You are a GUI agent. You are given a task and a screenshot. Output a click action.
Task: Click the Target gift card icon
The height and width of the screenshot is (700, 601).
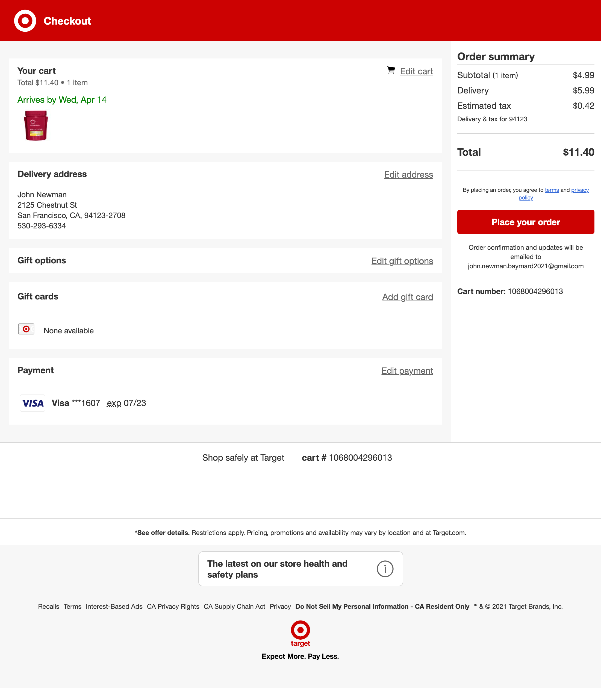pos(26,329)
